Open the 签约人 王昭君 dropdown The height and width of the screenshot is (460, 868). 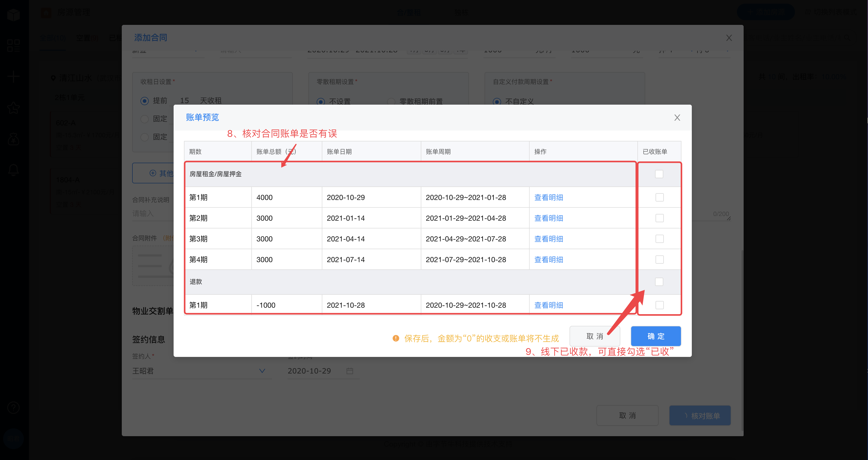click(202, 371)
